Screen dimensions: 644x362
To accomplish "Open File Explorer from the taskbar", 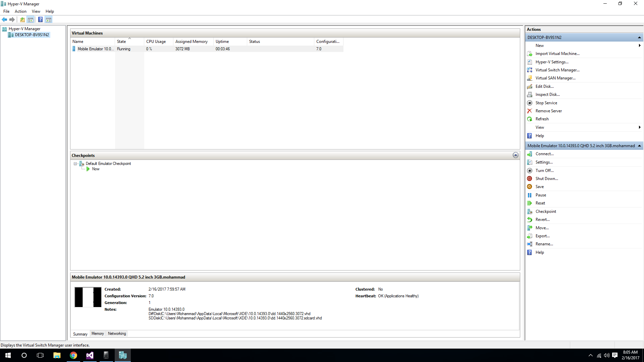I will 57,355.
